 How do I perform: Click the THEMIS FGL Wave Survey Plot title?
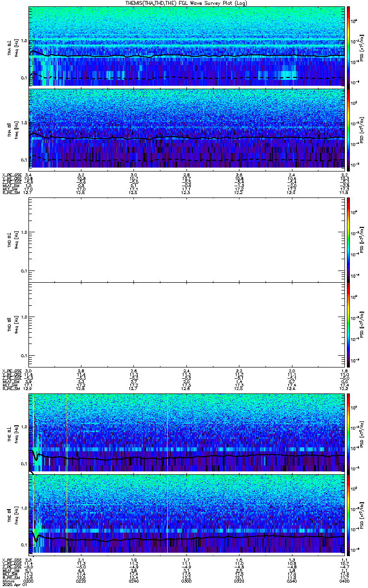(186, 3)
